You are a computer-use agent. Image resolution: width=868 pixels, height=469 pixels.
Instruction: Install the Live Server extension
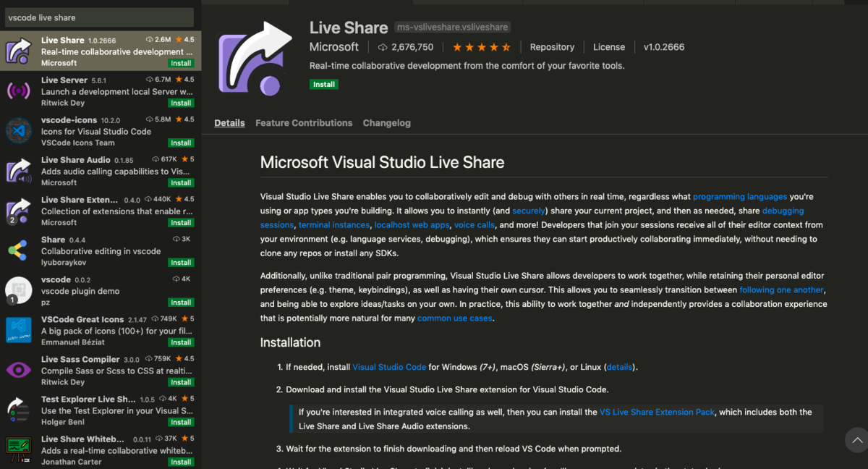(x=181, y=103)
